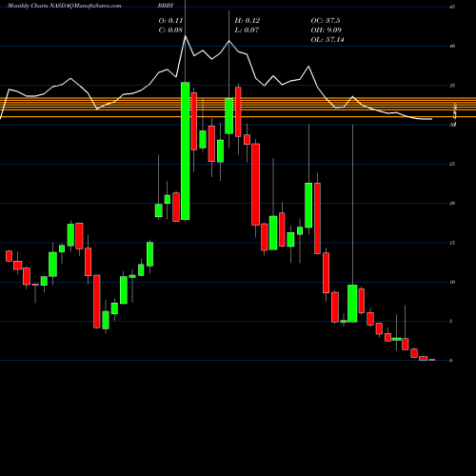
Task: Click the tallest green candlestick body
Action: click(186, 150)
